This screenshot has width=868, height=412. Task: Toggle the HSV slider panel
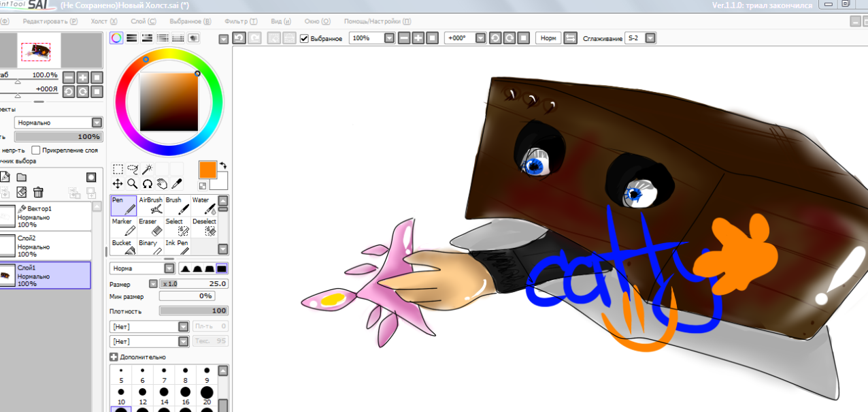coord(147,38)
